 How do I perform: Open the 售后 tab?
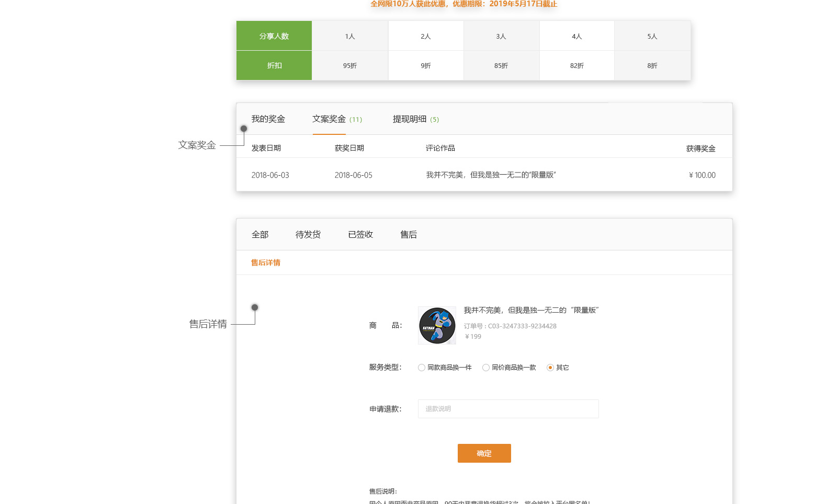click(409, 235)
